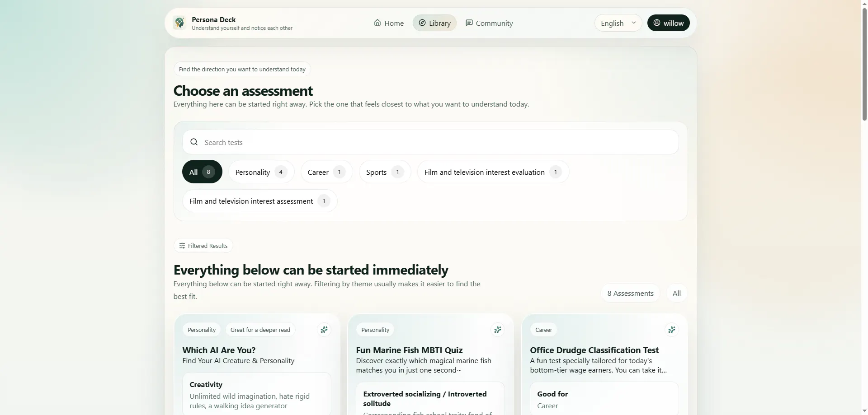The width and height of the screenshot is (868, 415).
Task: Open the willow account button
Action: (x=669, y=23)
